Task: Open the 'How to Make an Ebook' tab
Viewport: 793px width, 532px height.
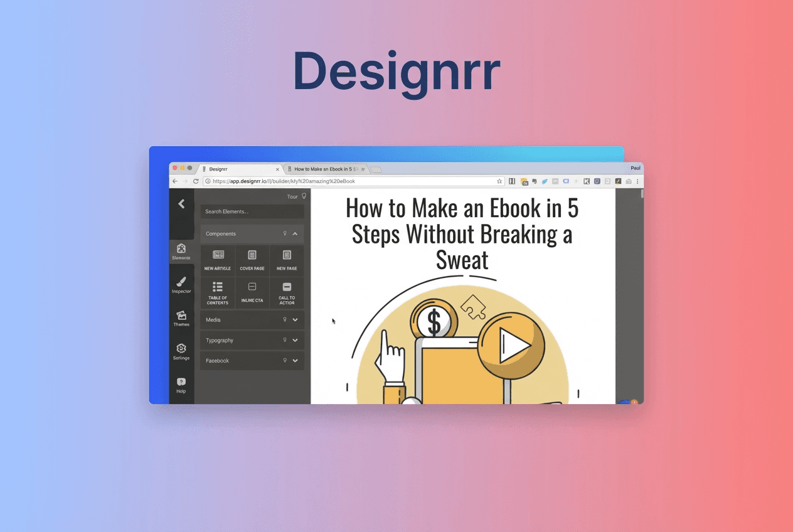Action: [324, 169]
